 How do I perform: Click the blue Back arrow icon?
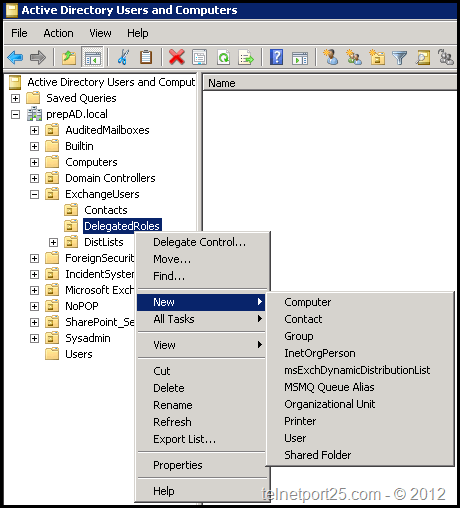[x=15, y=57]
